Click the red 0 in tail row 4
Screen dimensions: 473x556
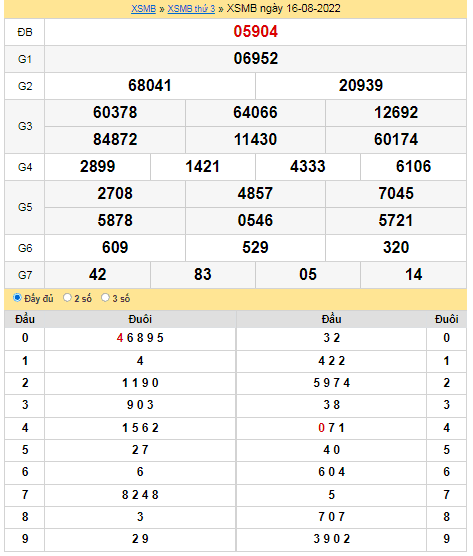coord(321,428)
